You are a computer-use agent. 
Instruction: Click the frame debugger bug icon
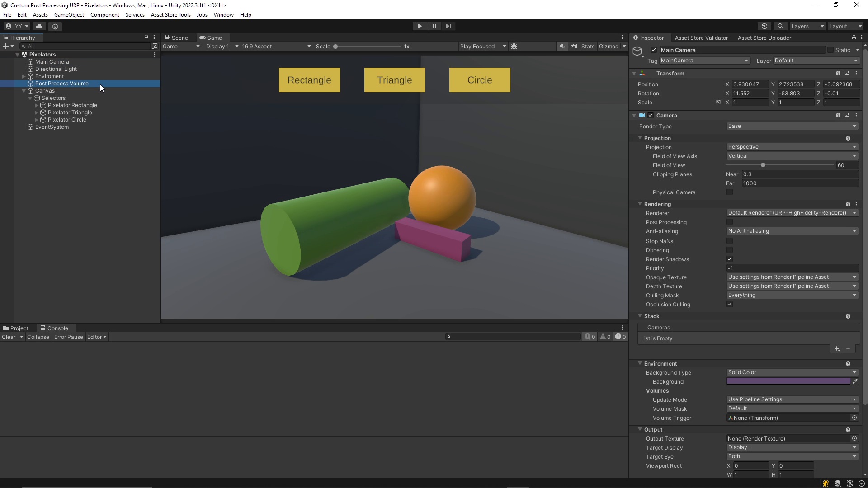[514, 46]
